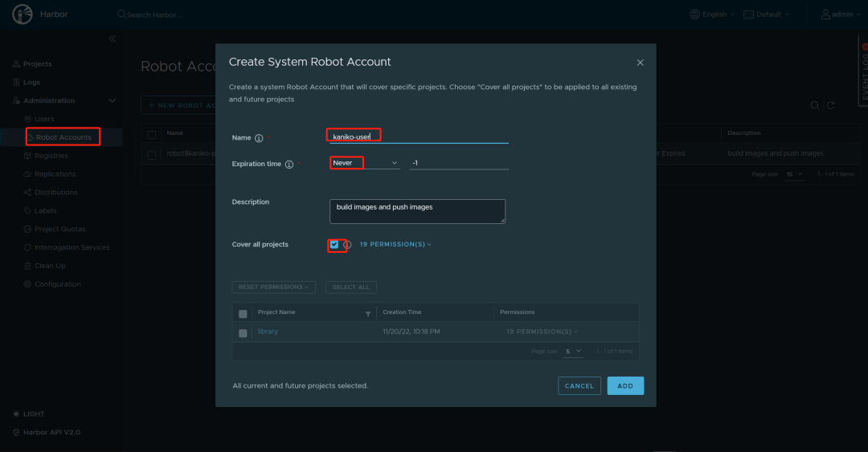Viewport: 868px width, 452px height.
Task: Click the Expiration time info icon
Action: (289, 165)
